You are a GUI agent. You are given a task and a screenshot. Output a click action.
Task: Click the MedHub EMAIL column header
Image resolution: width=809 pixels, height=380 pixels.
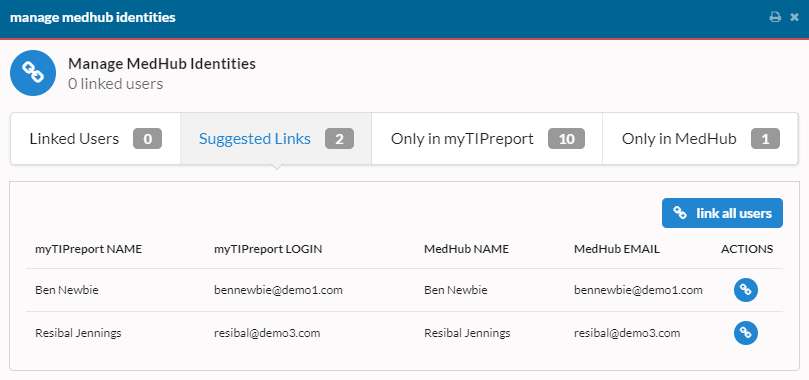(617, 250)
